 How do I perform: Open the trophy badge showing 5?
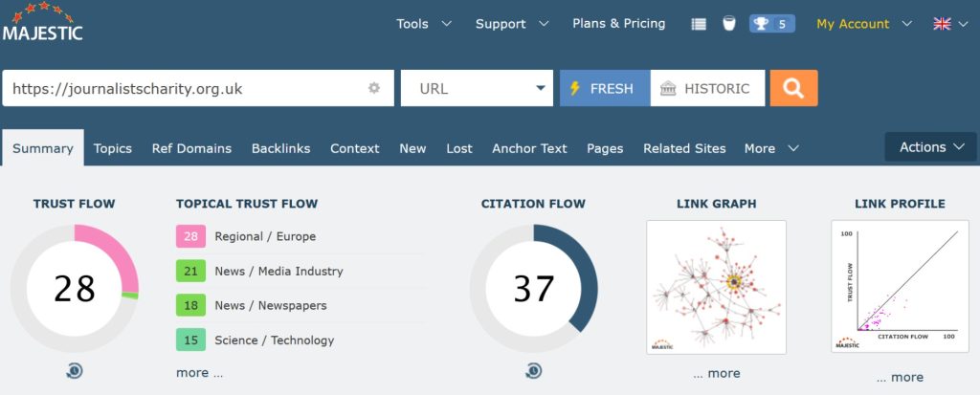point(772,24)
